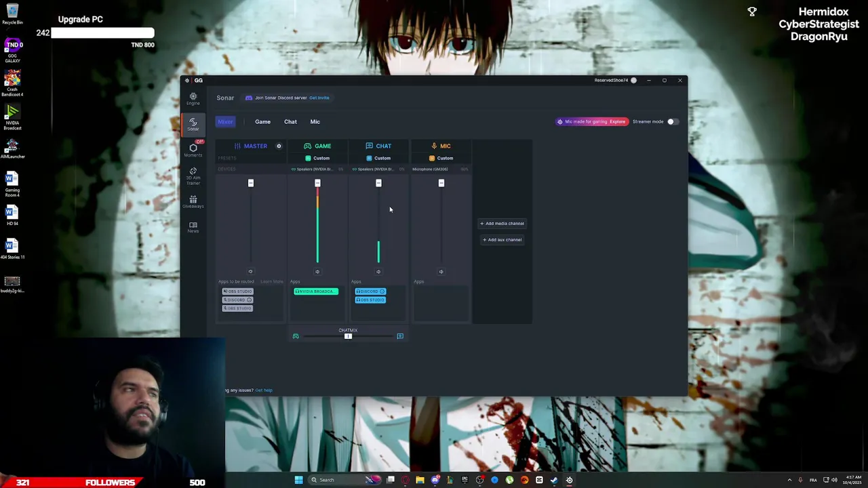Screen dimensions: 868x488
Task: Open the AIMLauncher desktop shortcut
Action: (x=12, y=150)
